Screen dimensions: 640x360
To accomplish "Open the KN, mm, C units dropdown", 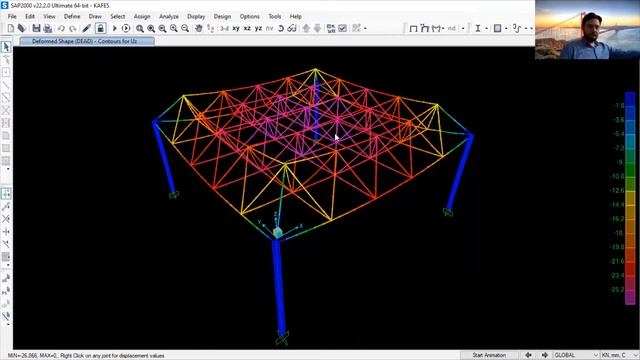I will point(619,355).
